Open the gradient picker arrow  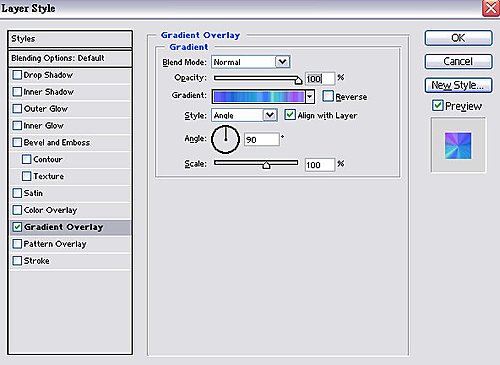point(310,97)
